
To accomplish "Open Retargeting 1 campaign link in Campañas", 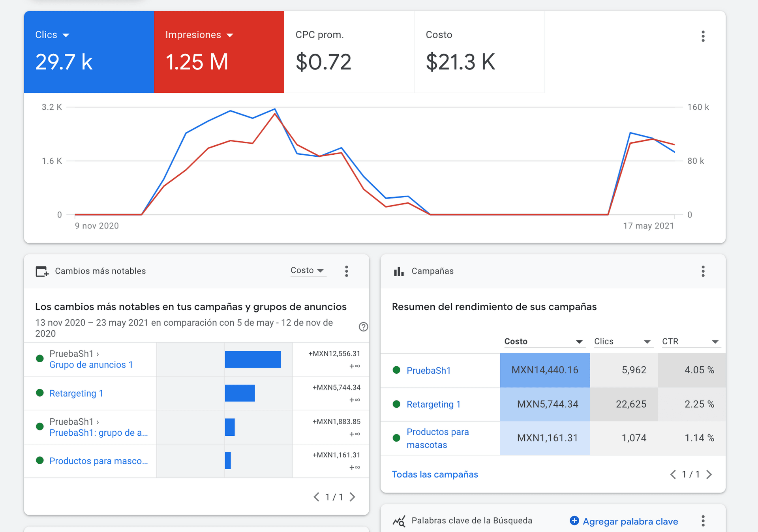I will pyautogui.click(x=433, y=405).
